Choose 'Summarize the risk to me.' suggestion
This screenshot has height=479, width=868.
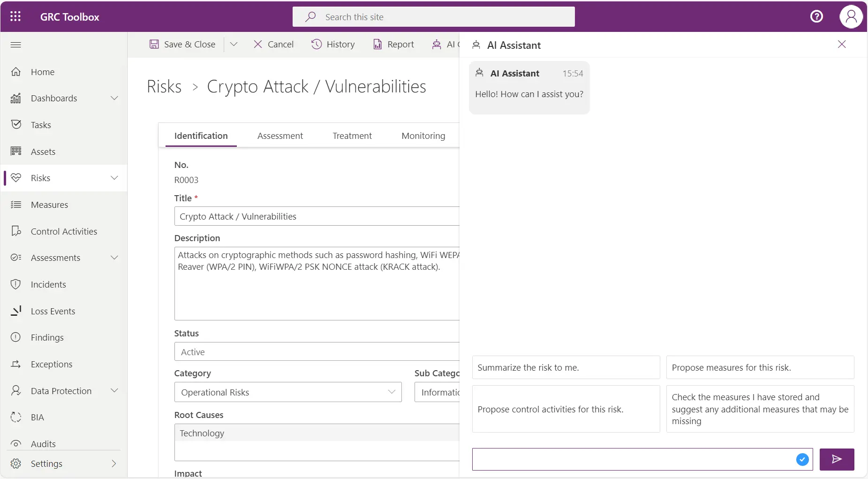click(566, 367)
